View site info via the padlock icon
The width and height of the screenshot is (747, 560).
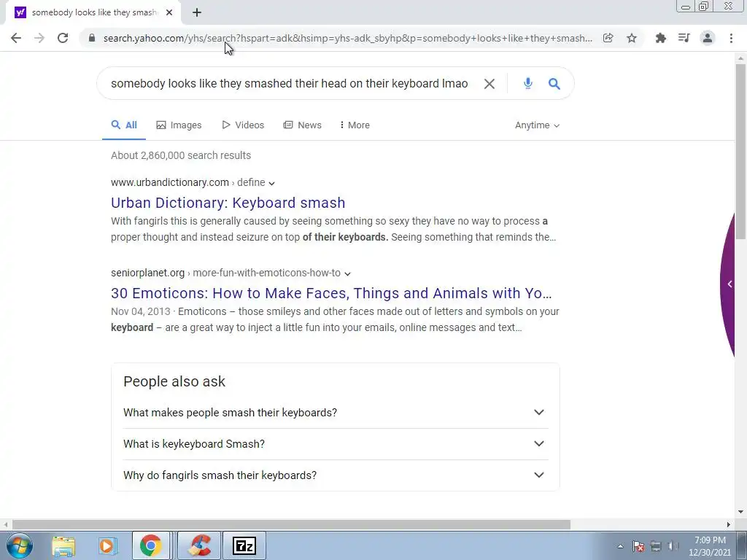tap(92, 38)
